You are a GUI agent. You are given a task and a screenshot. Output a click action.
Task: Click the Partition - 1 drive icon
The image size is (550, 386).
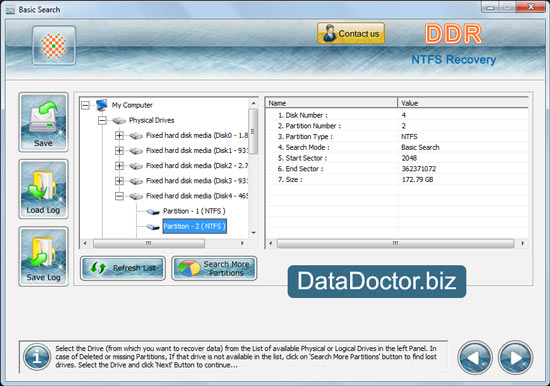[153, 211]
